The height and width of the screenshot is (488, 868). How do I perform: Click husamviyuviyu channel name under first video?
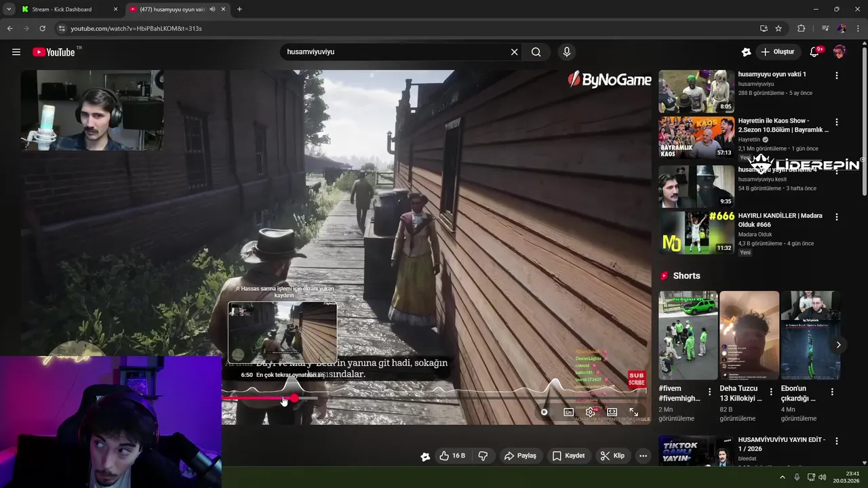click(x=755, y=84)
